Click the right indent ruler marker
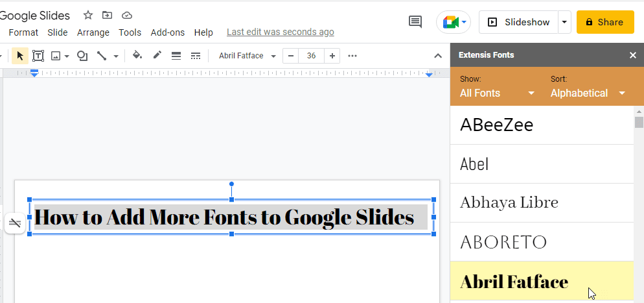Viewport: 644px width, 303px height. click(x=429, y=74)
